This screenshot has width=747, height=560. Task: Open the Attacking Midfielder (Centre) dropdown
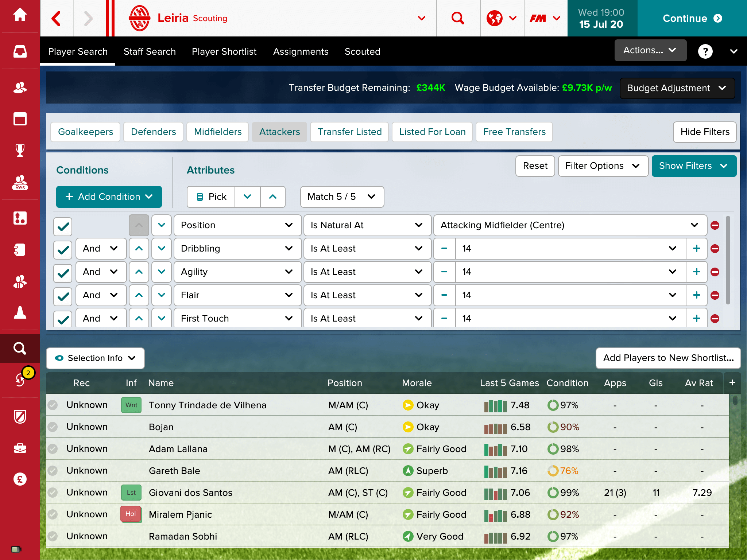(570, 225)
